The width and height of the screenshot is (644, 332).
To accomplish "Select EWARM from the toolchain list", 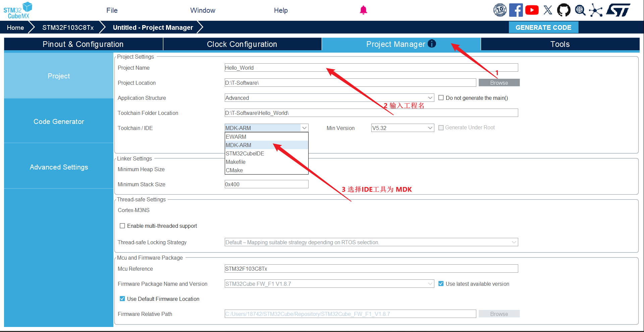I will click(266, 137).
